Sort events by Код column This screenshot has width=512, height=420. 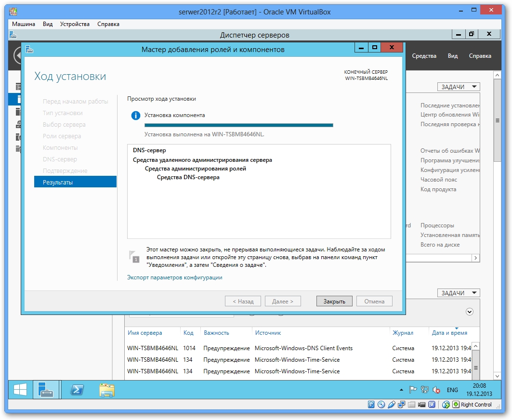188,333
